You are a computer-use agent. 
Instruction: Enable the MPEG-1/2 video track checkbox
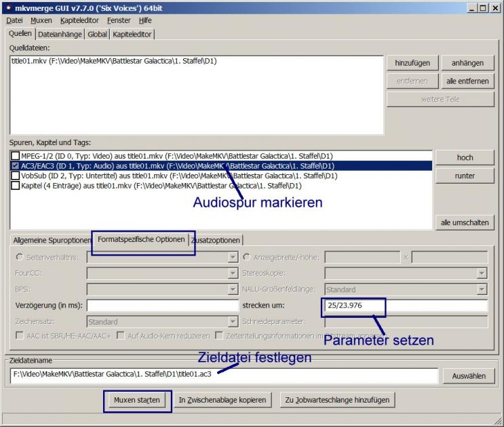(x=15, y=156)
